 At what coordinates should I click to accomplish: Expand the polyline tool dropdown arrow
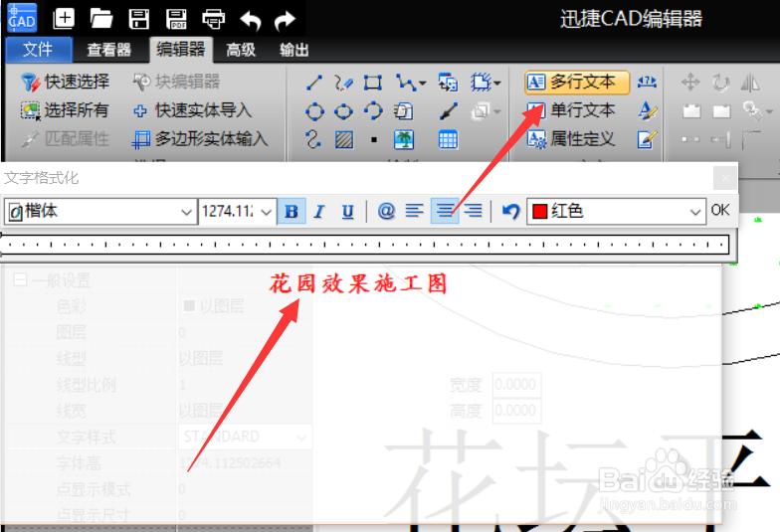pos(422,84)
